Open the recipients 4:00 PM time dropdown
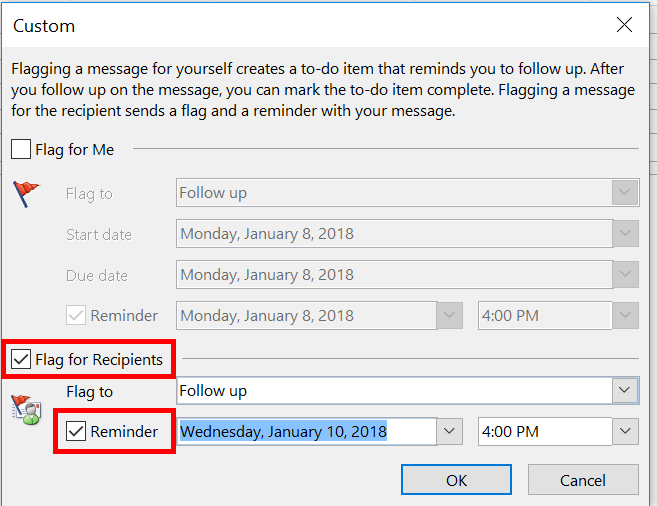 click(625, 432)
